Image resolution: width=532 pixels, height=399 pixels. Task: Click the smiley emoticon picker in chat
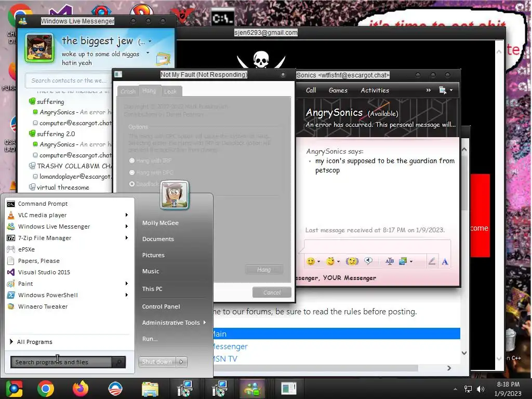[311, 261]
